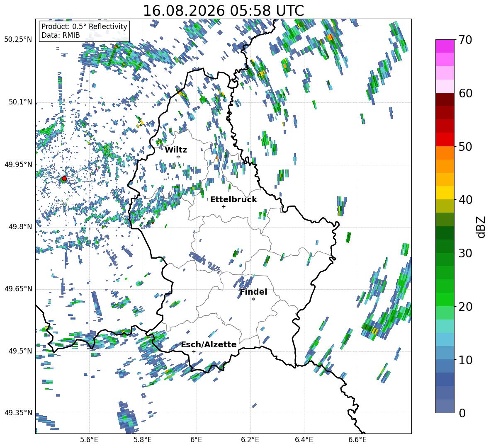
Task: Click the yellow colorbar band at 40 dBZ
Action: click(x=445, y=193)
